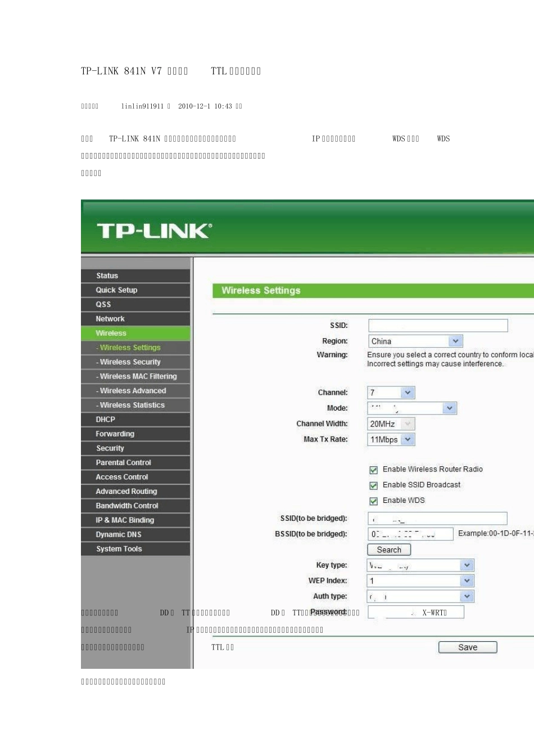Toggle Enable Wireless Router Radio checkbox
The width and height of the screenshot is (534, 756).
click(x=373, y=470)
